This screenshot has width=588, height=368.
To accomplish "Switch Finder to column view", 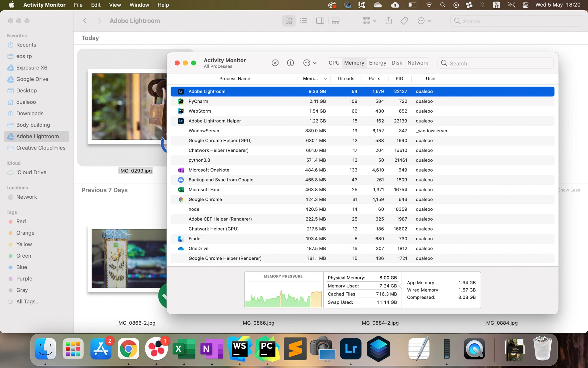I will click(x=320, y=21).
